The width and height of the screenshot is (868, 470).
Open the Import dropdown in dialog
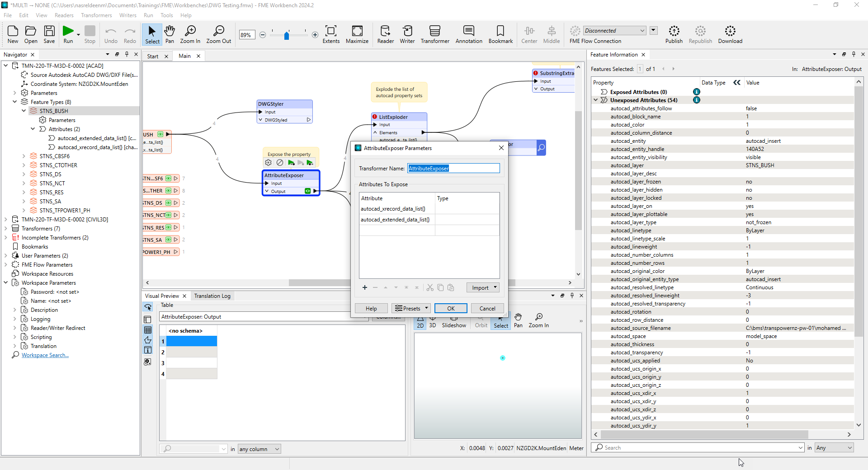tap(483, 287)
